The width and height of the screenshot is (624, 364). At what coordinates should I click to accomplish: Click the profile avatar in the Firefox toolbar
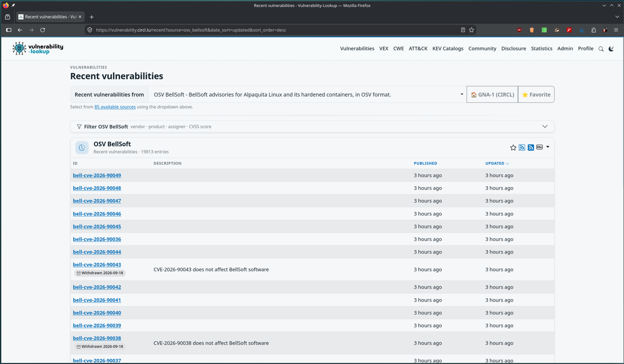605,30
